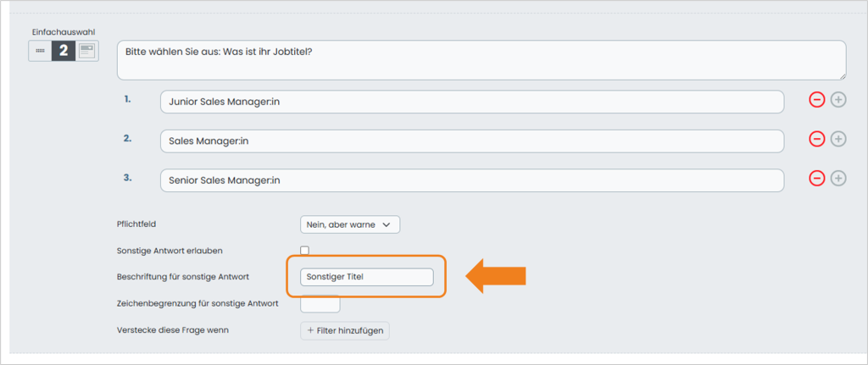Click the Senior Sales Manager:in answer field
Viewport: 868px width, 365px height.
tap(472, 180)
